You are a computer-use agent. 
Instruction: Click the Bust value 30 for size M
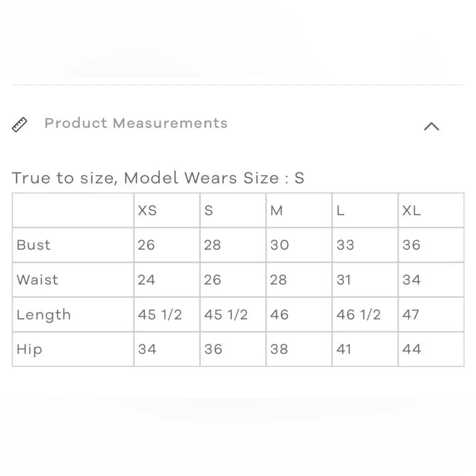(x=279, y=245)
